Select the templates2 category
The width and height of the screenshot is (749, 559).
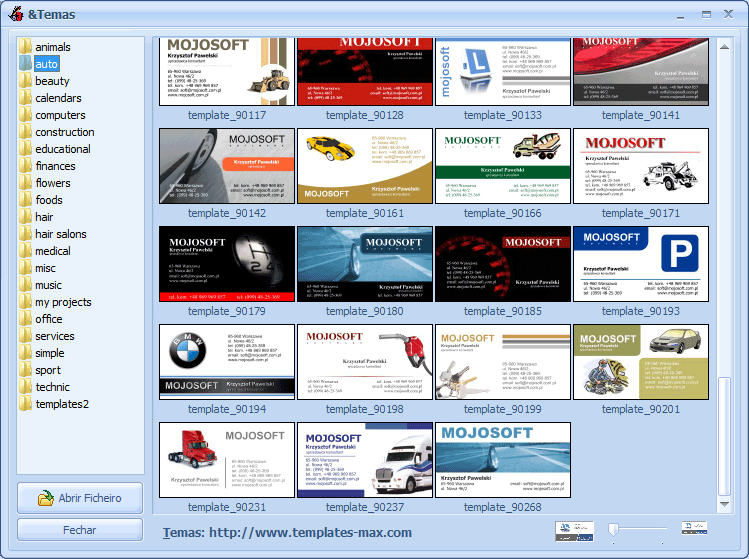pos(62,404)
